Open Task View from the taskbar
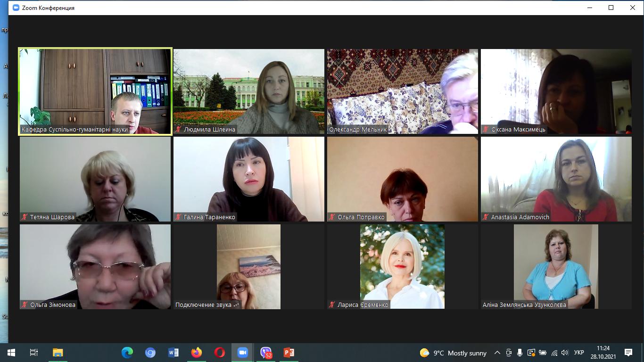The width and height of the screenshot is (644, 362). point(33,353)
